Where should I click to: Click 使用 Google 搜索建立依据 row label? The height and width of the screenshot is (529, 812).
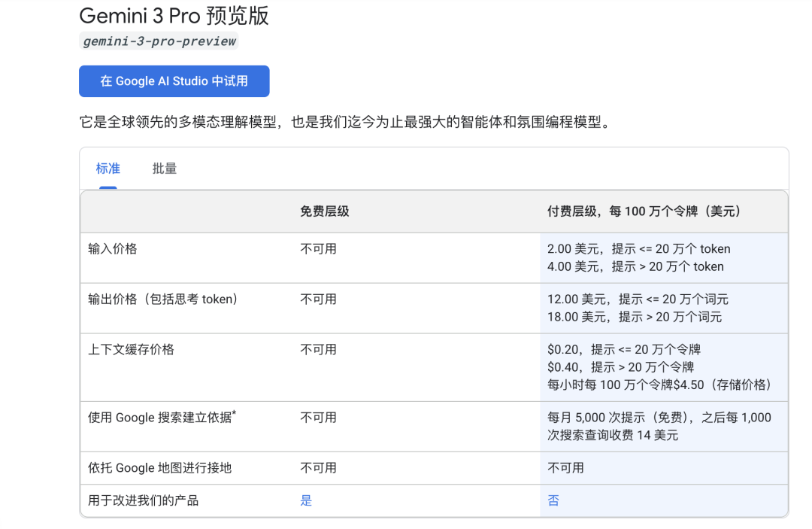[162, 417]
